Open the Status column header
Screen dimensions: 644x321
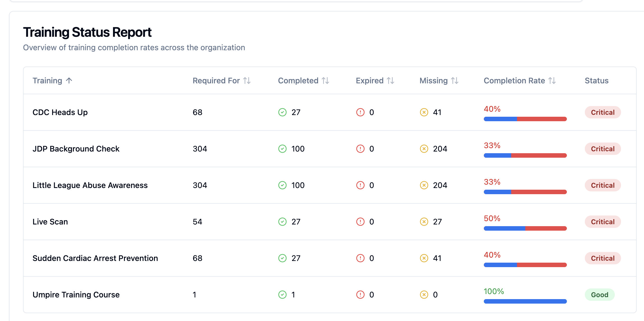pos(596,81)
